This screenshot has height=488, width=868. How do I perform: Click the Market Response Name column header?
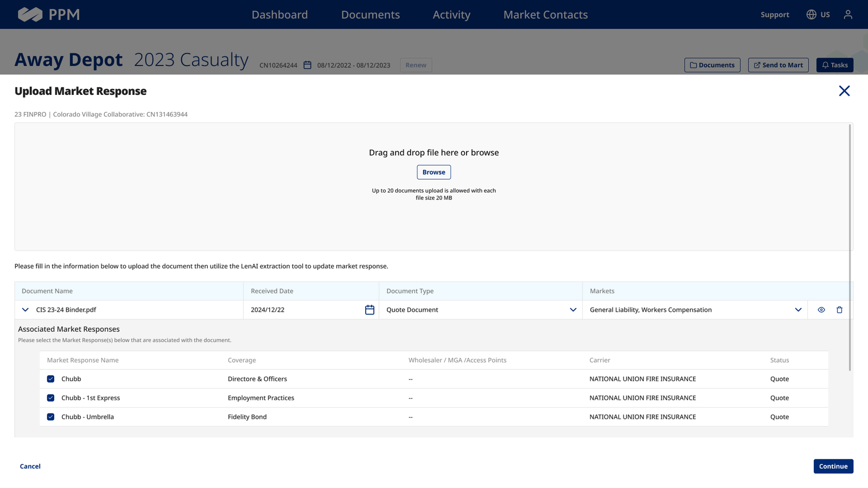coord(82,360)
